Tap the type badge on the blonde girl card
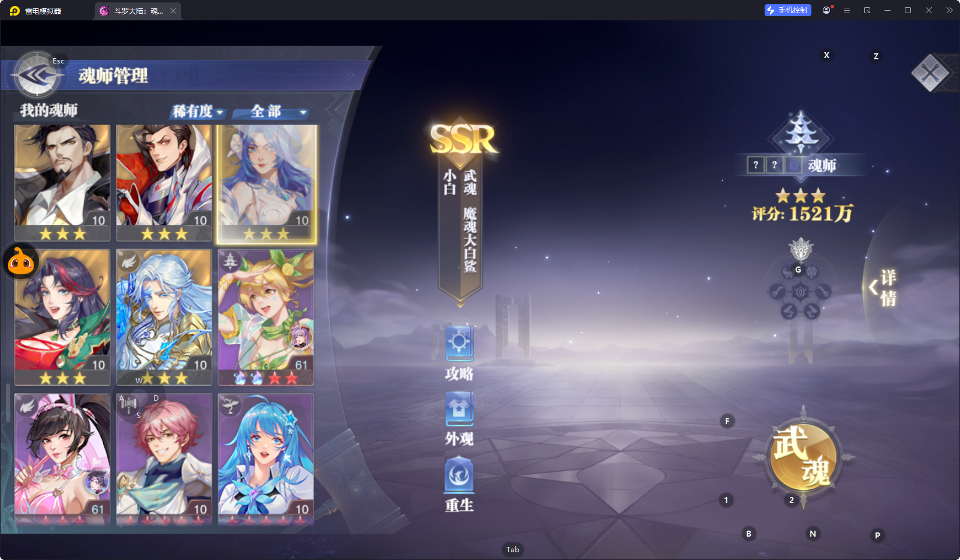Viewport: 960px width, 560px height. (x=230, y=261)
